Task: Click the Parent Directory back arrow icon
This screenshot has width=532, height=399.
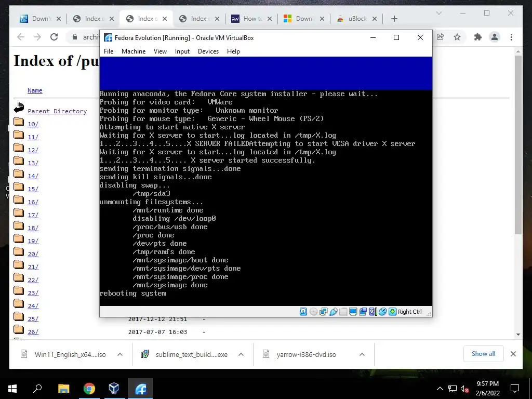Action: pyautogui.click(x=19, y=108)
